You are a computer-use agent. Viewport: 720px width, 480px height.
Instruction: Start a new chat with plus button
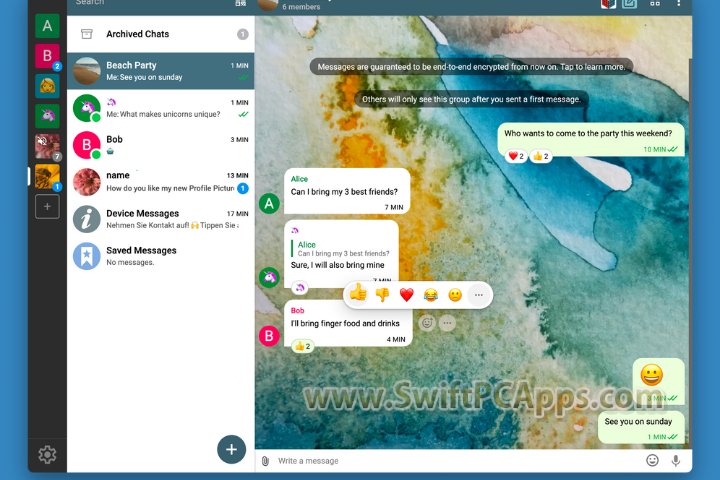point(231,449)
